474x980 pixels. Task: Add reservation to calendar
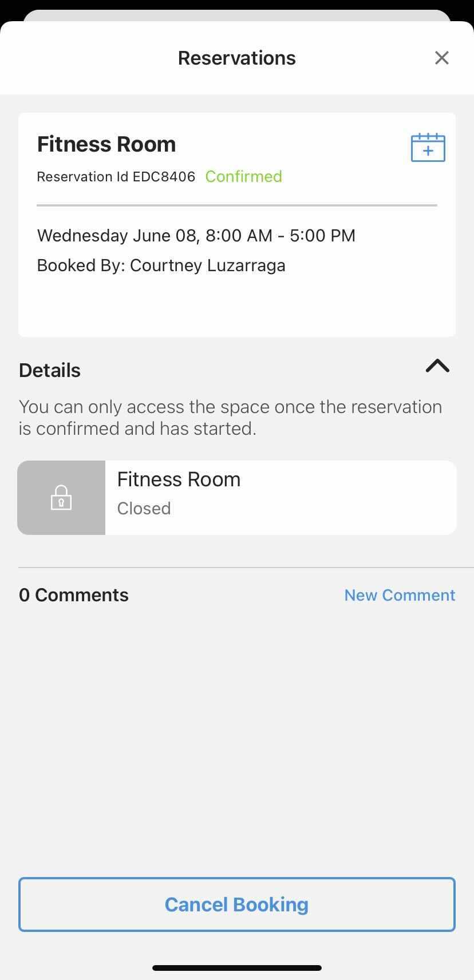(x=428, y=148)
